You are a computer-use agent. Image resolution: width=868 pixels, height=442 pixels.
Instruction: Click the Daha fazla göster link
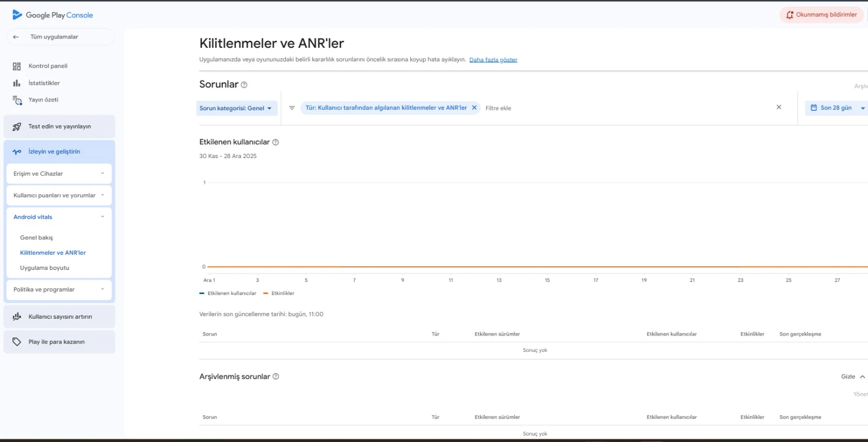(493, 60)
